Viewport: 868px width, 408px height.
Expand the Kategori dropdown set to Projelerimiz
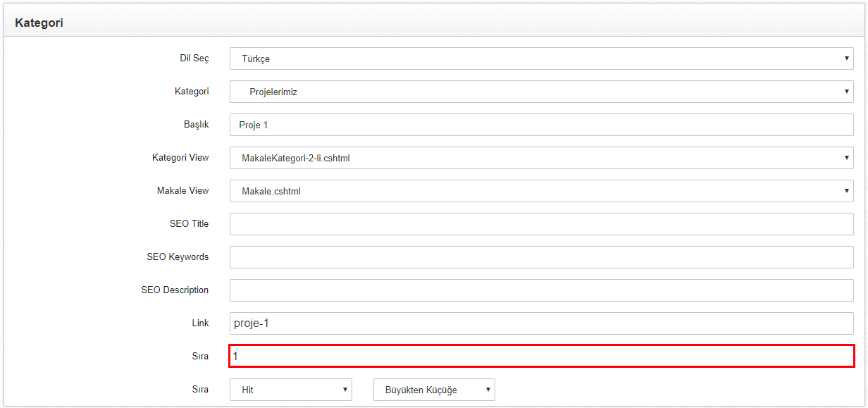(x=542, y=92)
